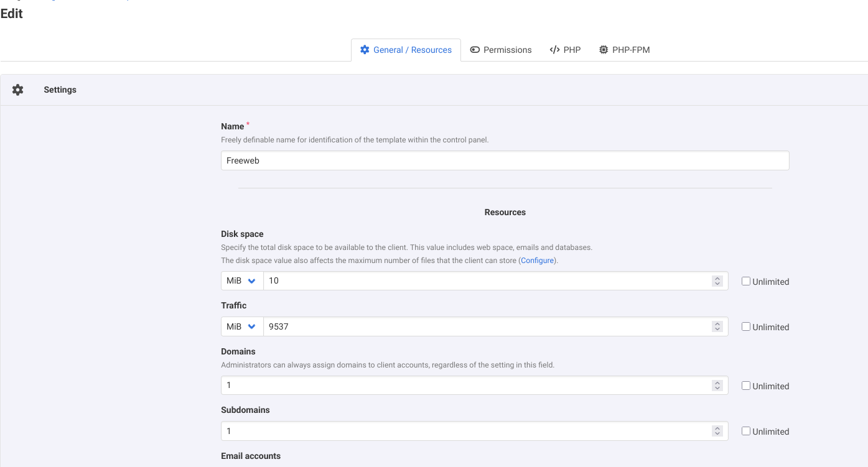
Task: Open the Disk space MiB unit dropdown
Action: [x=241, y=281]
